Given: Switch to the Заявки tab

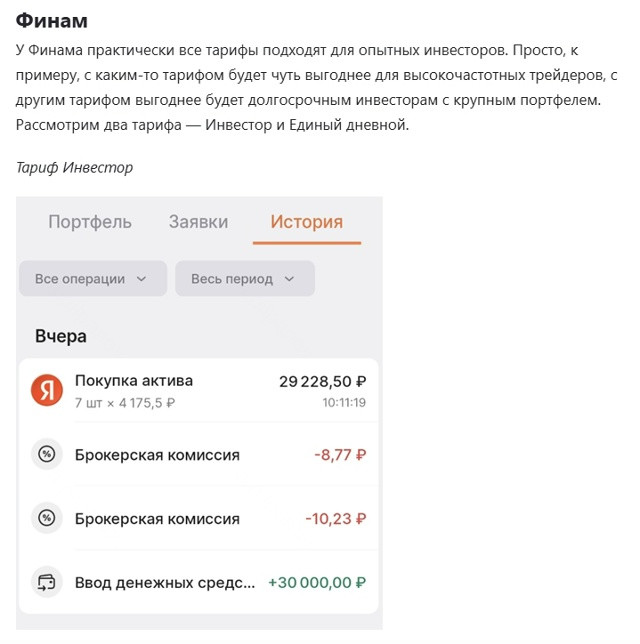Looking at the screenshot, I should click(x=198, y=222).
